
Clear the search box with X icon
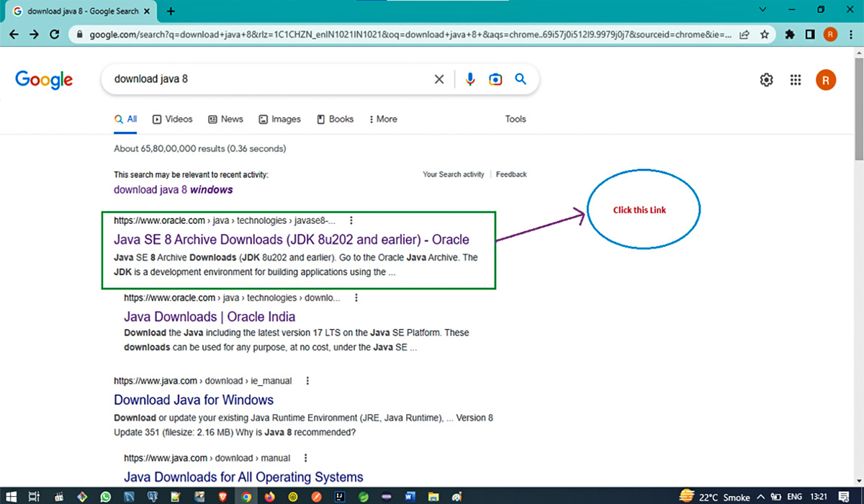point(438,79)
